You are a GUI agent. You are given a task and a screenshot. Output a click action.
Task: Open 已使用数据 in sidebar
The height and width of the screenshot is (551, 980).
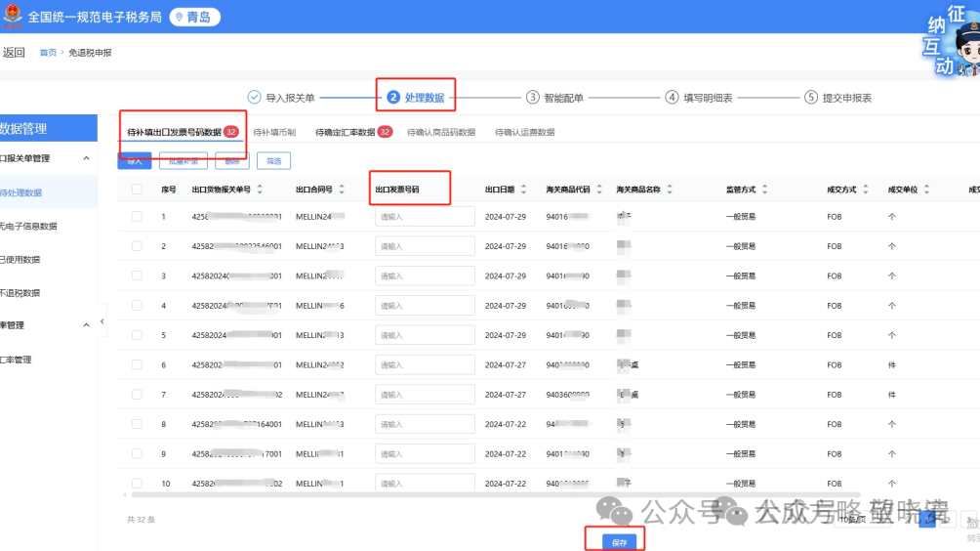coord(20,259)
